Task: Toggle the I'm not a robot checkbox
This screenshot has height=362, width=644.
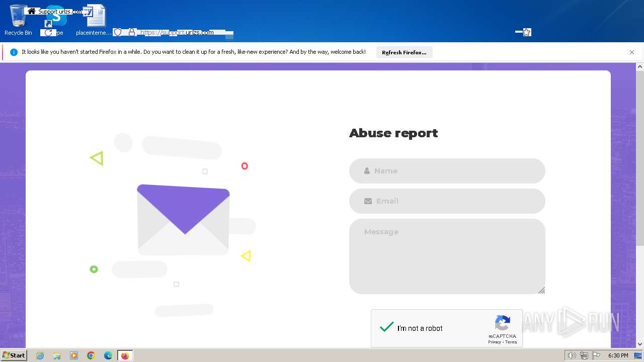Action: pyautogui.click(x=386, y=327)
